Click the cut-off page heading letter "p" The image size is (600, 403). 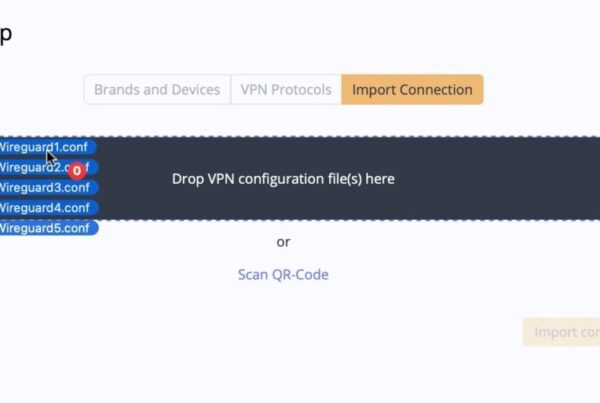point(5,35)
